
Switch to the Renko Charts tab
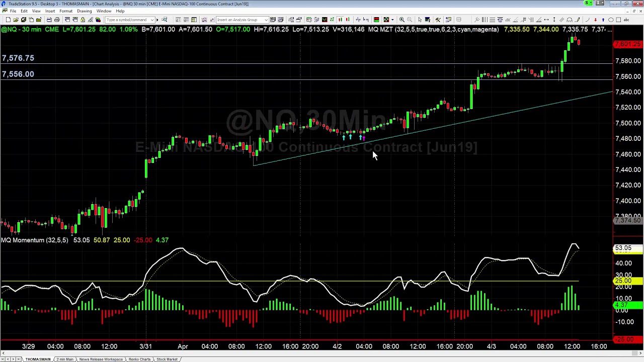(139, 359)
